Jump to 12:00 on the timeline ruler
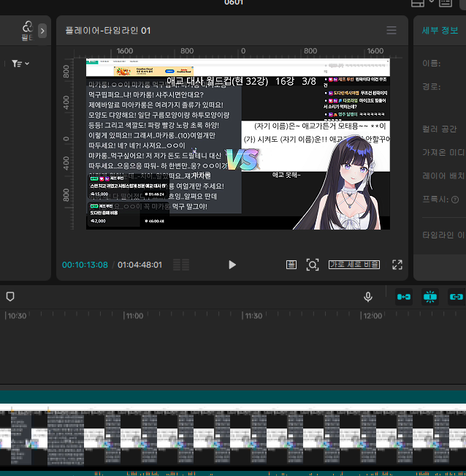This screenshot has width=466, height=476. click(x=373, y=316)
